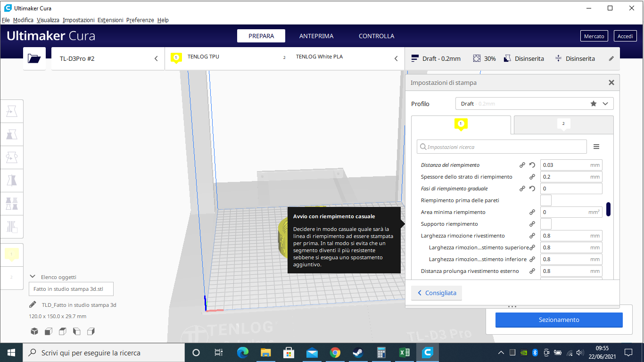This screenshot has height=362, width=644.
Task: Choose extruder 1 in left toolbar
Action: (x=12, y=255)
